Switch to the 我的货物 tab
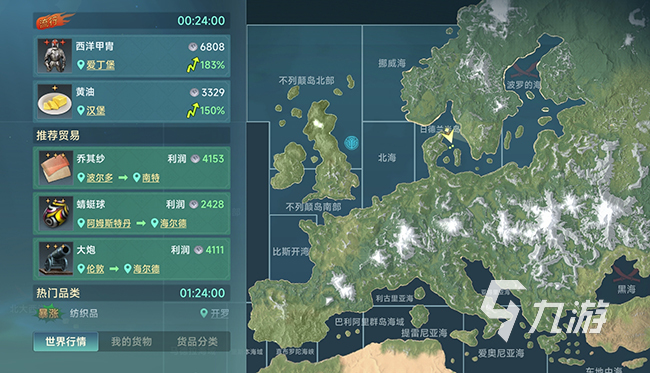Viewport: 650px width, 373px height. click(x=131, y=342)
